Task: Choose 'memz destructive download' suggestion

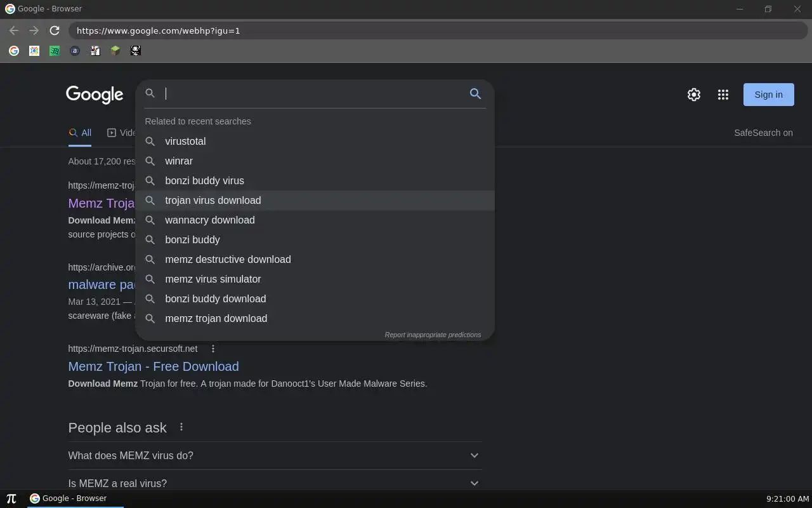Action: coord(315,259)
